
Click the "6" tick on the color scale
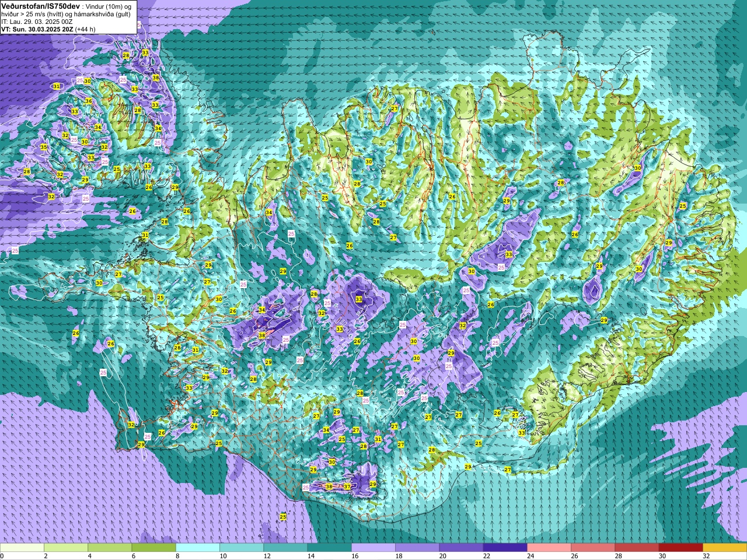pyautogui.click(x=133, y=556)
